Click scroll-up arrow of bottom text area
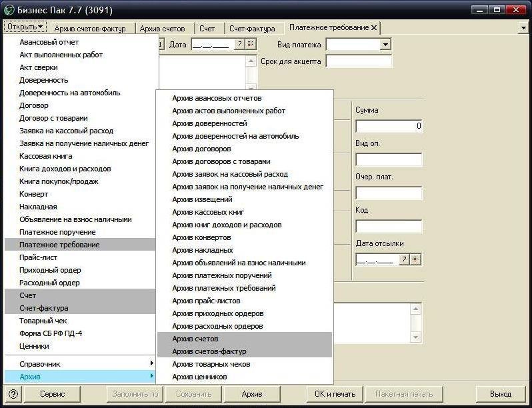The image size is (532, 408). point(415,309)
